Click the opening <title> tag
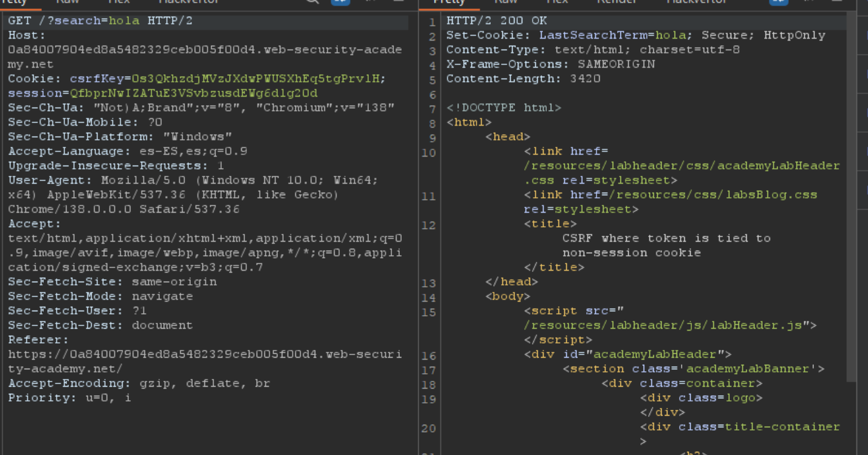Viewport: 868px width, 455px height. [x=551, y=224]
